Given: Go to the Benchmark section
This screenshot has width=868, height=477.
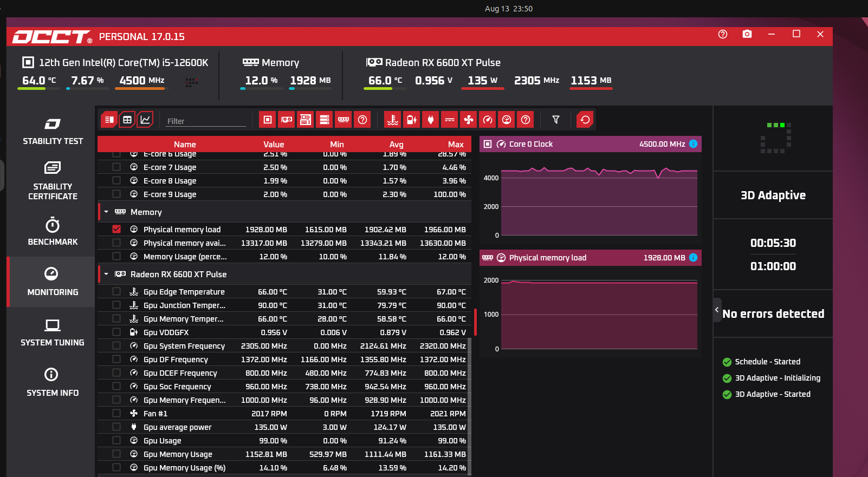Looking at the screenshot, I should pos(53,231).
